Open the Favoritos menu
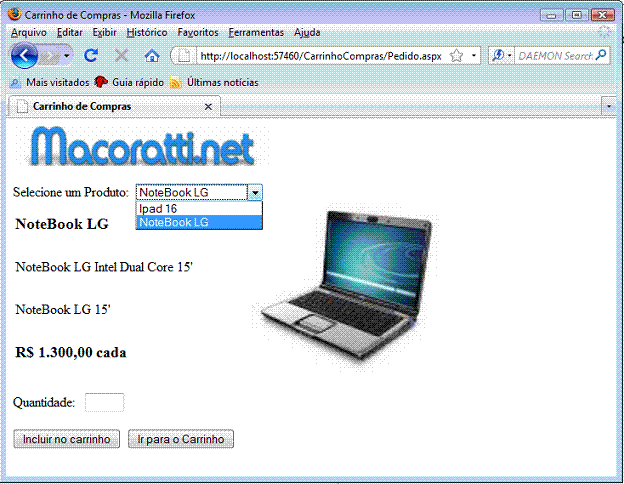Viewport: 624px width, 484px height. pos(198,33)
